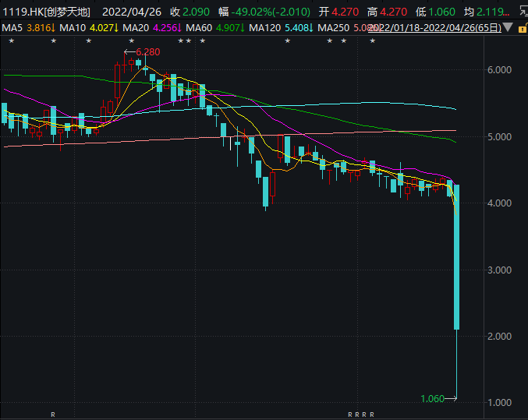Click the pop-out window icon at top right
Viewport: 528px width, 420px height.
pyautogui.click(x=523, y=12)
